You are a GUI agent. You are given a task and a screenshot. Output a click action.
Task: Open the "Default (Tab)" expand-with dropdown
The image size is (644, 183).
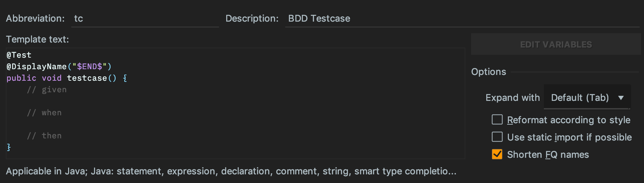coord(587,97)
